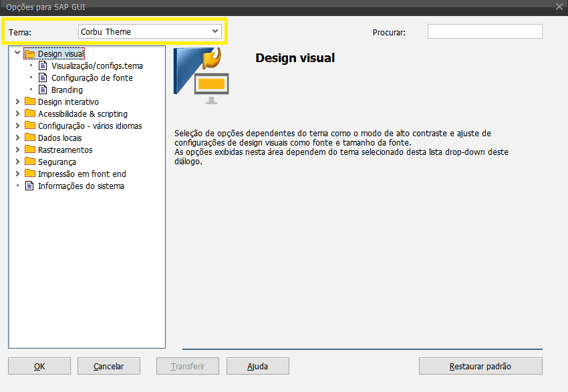This screenshot has width=568, height=392.
Task: Open the Branding settings item
Action: pos(67,89)
